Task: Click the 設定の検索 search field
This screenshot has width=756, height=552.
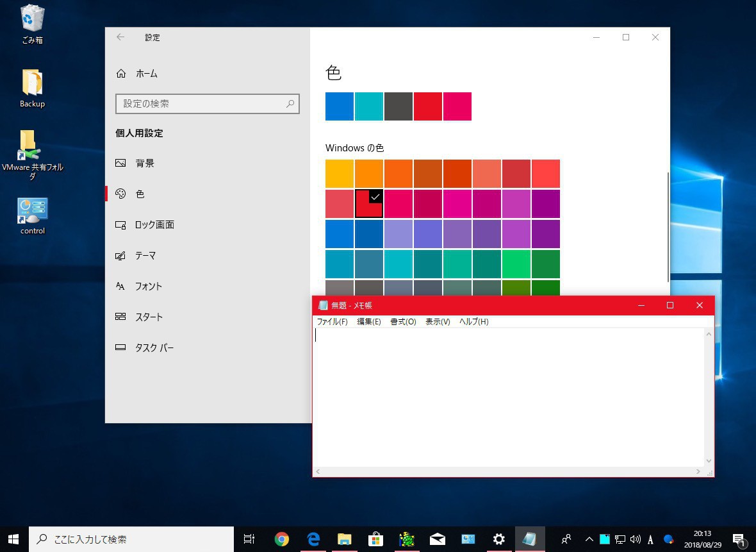Action: (202, 104)
